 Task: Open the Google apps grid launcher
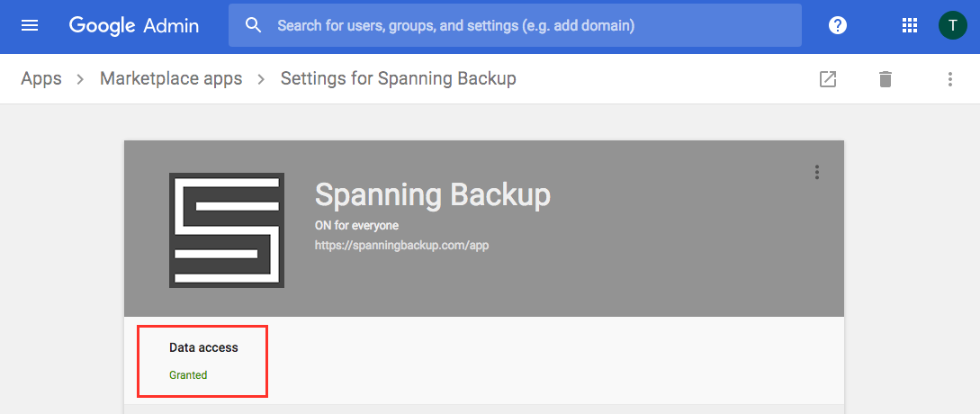pyautogui.click(x=910, y=25)
